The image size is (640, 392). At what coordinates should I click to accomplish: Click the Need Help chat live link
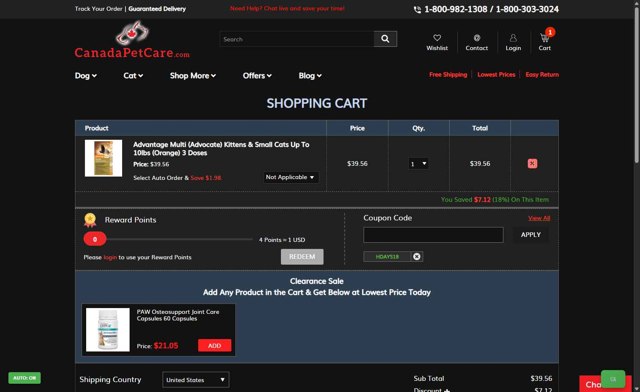pos(287,8)
